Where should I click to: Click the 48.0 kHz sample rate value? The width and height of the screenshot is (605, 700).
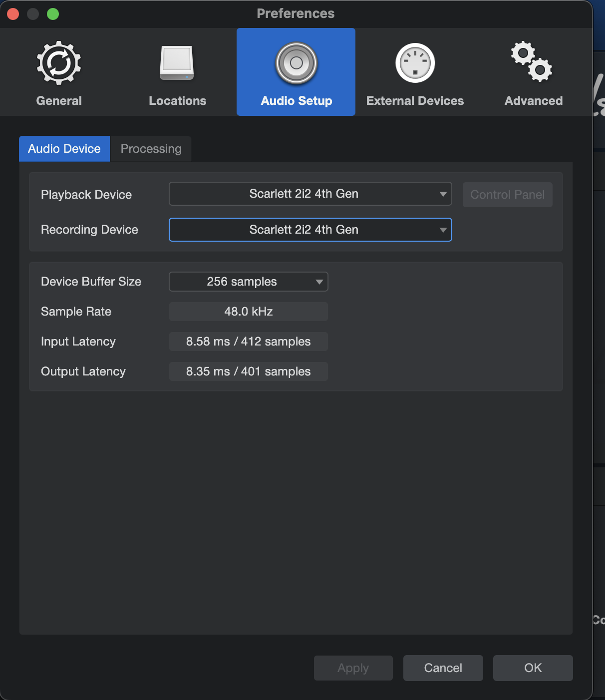click(x=249, y=312)
